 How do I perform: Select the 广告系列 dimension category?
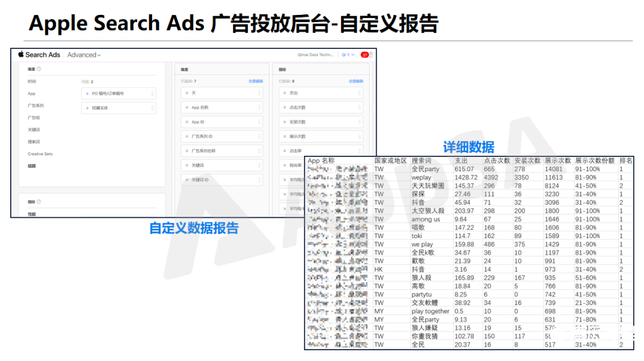click(35, 106)
